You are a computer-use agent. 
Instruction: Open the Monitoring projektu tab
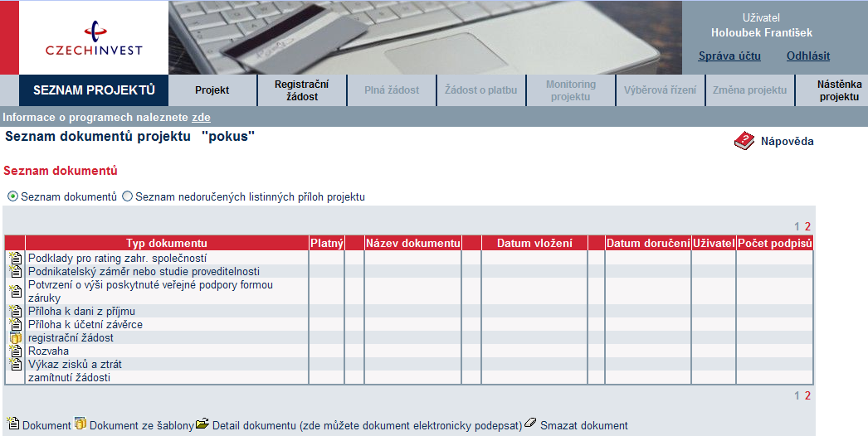(571, 90)
